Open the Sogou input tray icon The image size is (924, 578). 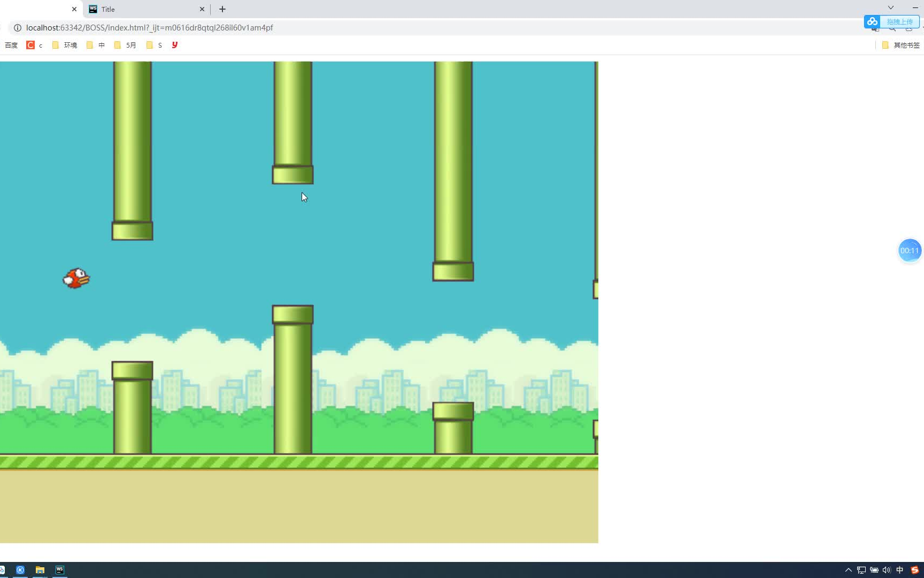(915, 570)
